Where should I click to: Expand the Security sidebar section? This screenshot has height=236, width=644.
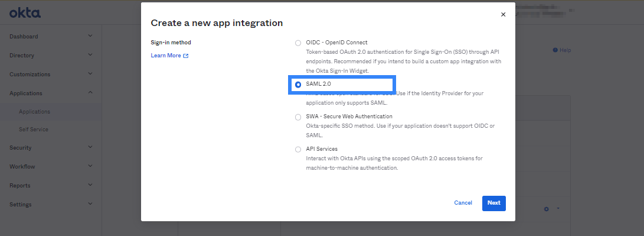[90, 147]
